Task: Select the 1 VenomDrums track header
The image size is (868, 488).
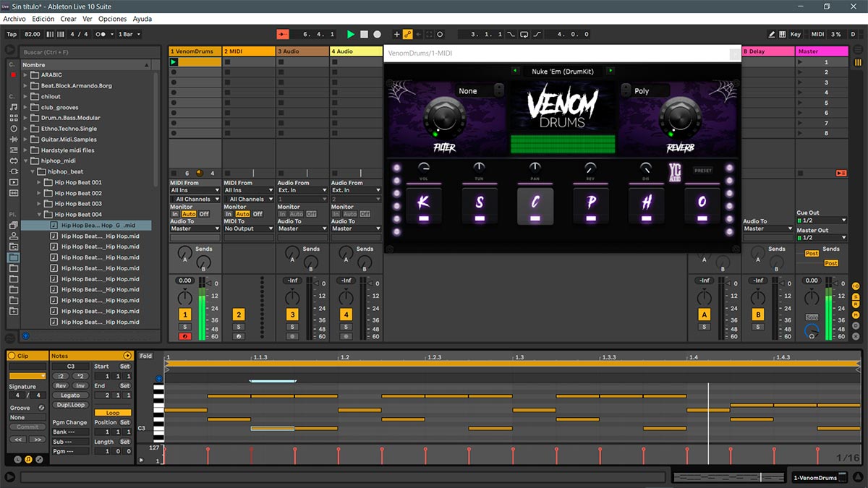Action: click(195, 51)
